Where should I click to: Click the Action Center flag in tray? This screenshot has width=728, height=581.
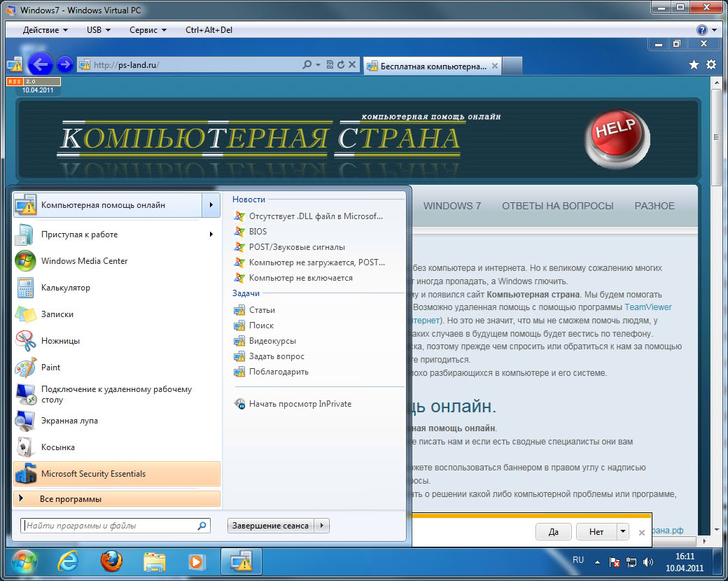tap(614, 562)
